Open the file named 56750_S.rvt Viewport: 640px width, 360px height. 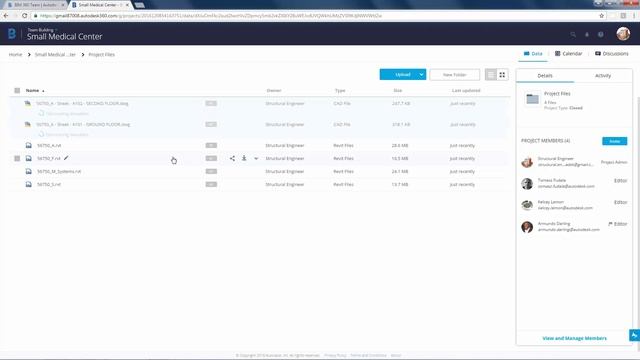49,184
